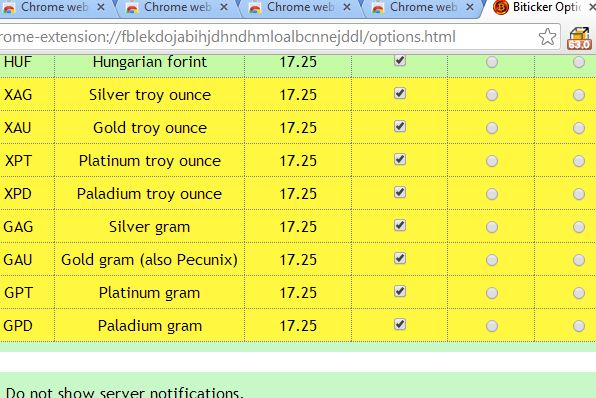Toggle the XAU Gold troy ounce checkbox
Screen dimensions: 596x398
point(400,126)
